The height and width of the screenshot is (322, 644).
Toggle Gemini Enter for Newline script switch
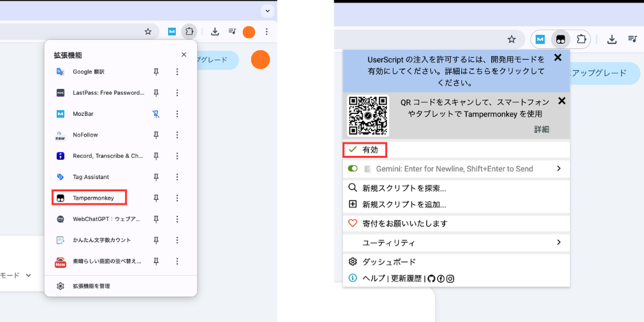352,169
